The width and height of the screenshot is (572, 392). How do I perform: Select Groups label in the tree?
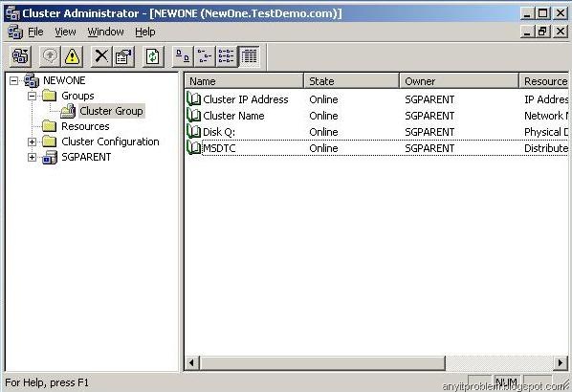point(77,96)
